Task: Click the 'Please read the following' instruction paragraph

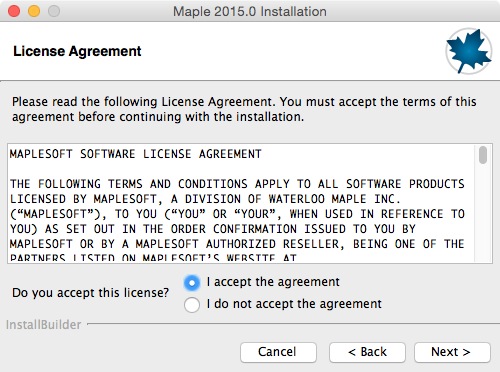Action: point(244,109)
